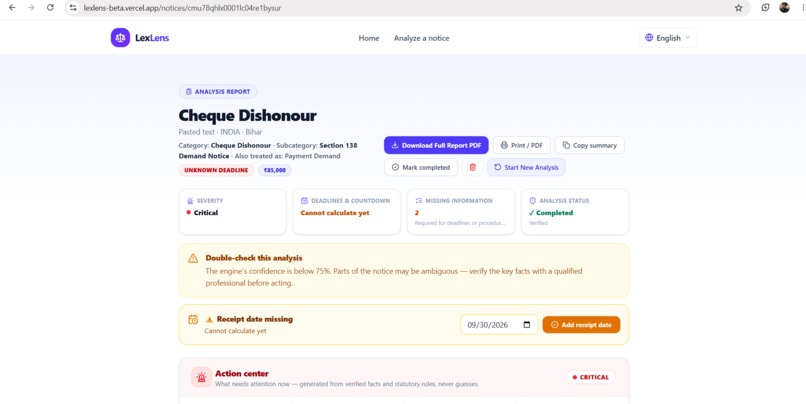Open the browser extensions icon
806x404 pixels.
(765, 8)
